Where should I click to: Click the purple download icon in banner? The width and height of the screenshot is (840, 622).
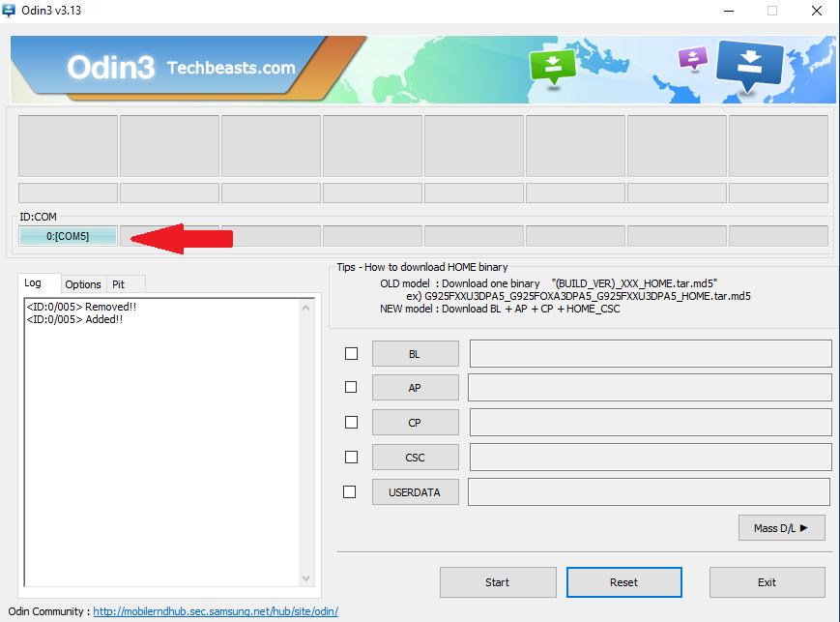(x=693, y=58)
